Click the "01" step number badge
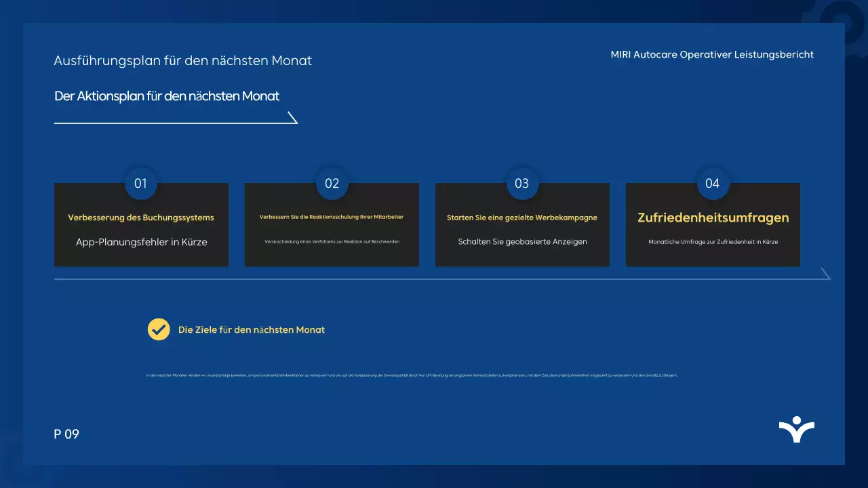This screenshot has height=488, width=868. pos(141,183)
